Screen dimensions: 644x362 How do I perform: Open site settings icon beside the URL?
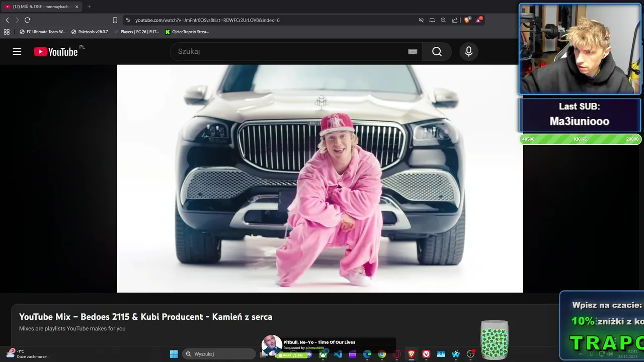point(128,20)
